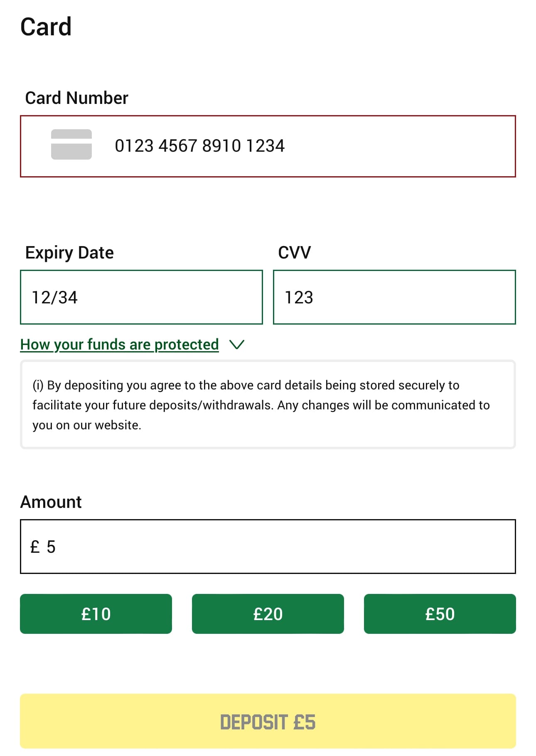Click the 0123 4567 8910 1234 number text
536x756 pixels.
pyautogui.click(x=199, y=146)
